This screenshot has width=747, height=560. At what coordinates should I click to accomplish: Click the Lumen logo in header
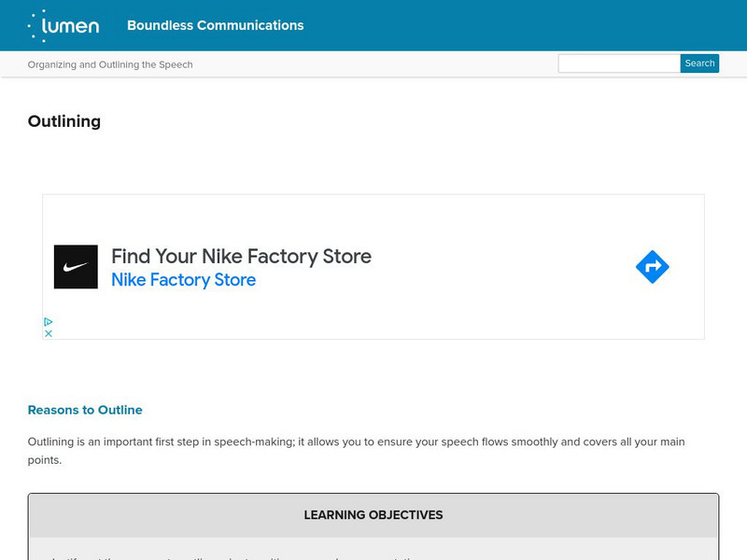coord(63,25)
